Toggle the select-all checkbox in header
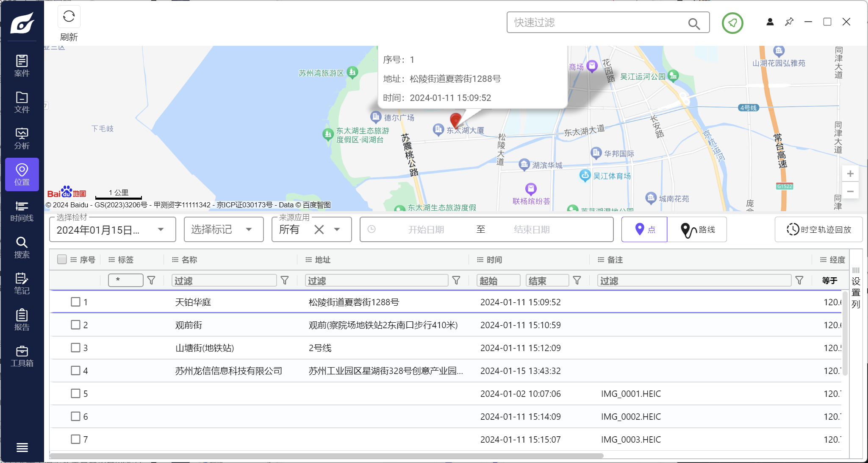The height and width of the screenshot is (463, 868). click(62, 259)
